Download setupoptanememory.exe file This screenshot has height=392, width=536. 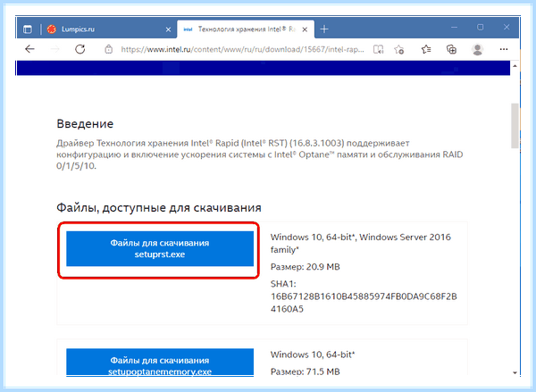point(160,363)
